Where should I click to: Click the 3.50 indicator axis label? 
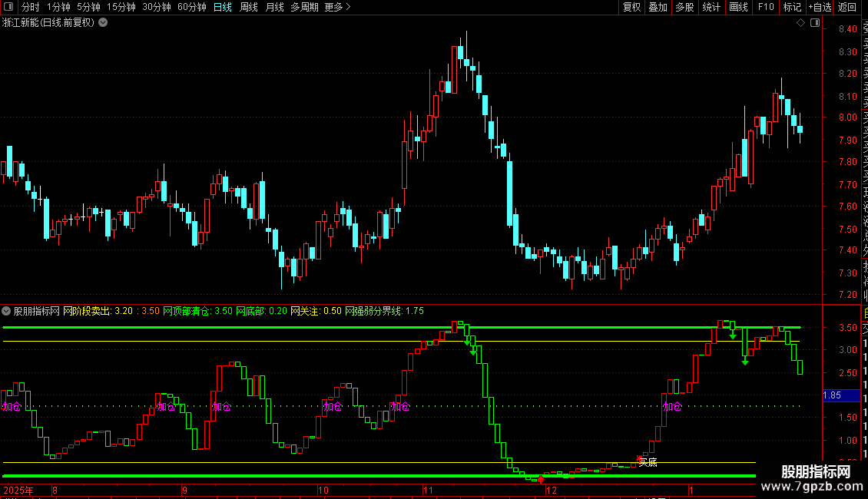(847, 328)
